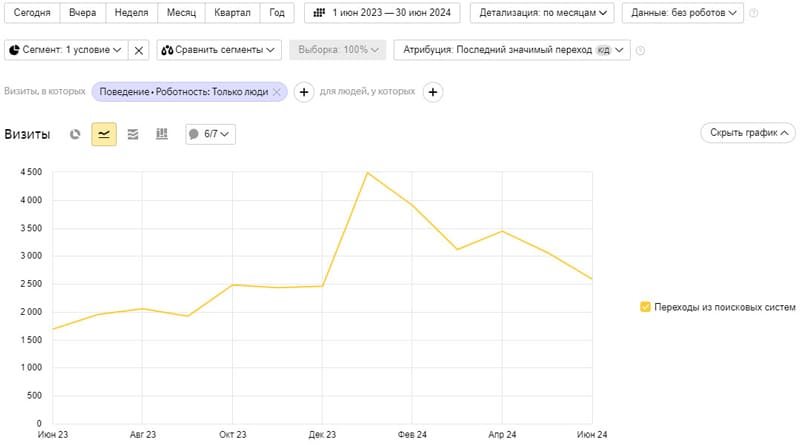Screen dimensions: 800x444
Task: Delete the 'Только люди' filter chip
Action: pyautogui.click(x=277, y=92)
